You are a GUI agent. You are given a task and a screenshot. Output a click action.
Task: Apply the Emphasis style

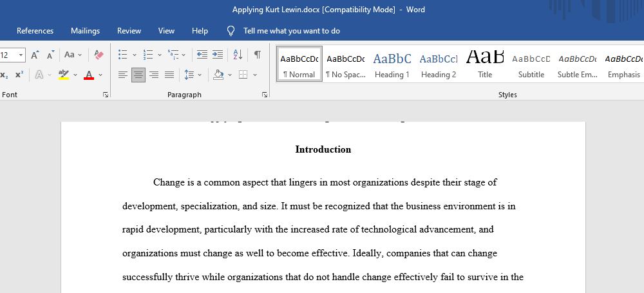click(623, 64)
